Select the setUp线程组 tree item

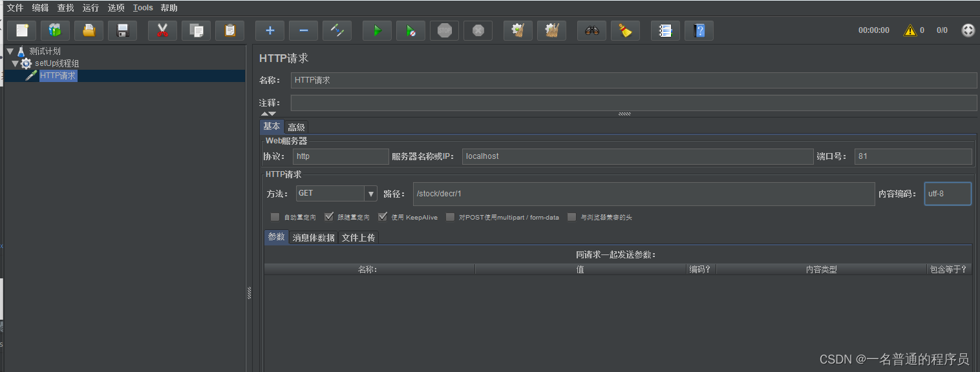point(57,63)
